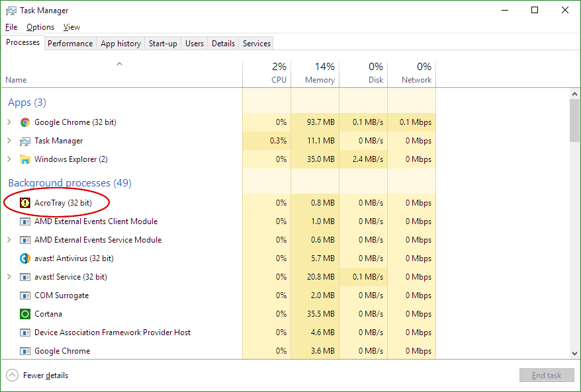Switch to the Performance tab
Viewport: 581px width, 392px height.
[x=70, y=44]
